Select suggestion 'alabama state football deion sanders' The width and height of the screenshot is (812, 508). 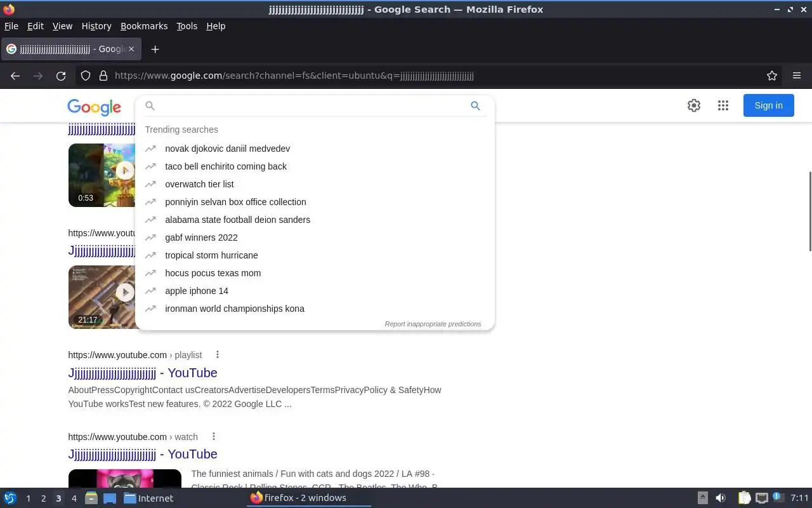click(315, 220)
